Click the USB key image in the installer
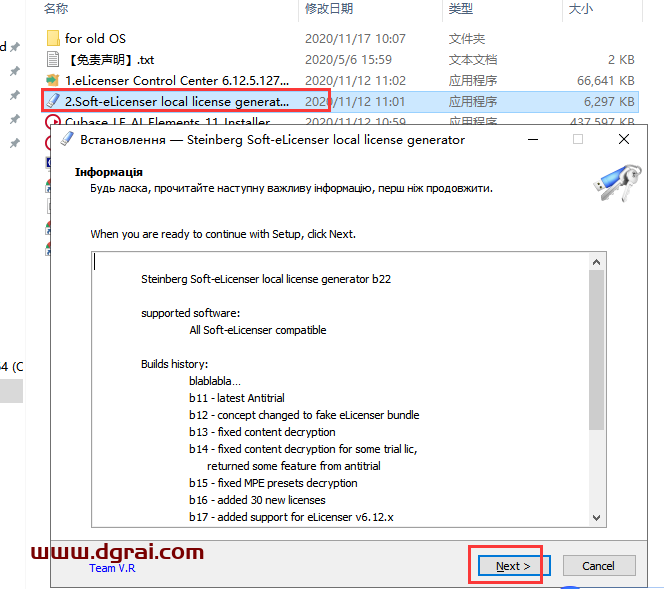664x589 pixels. tap(617, 183)
